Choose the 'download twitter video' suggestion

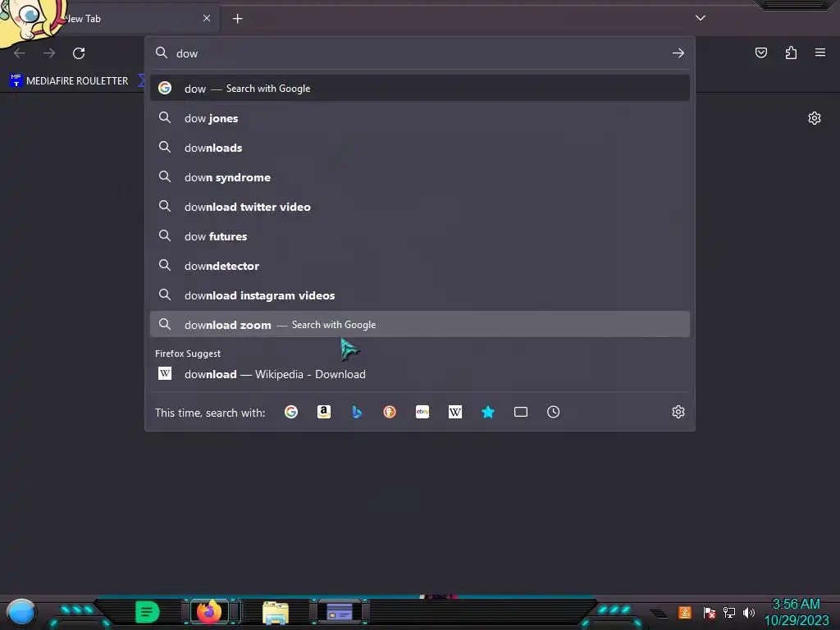click(x=420, y=206)
